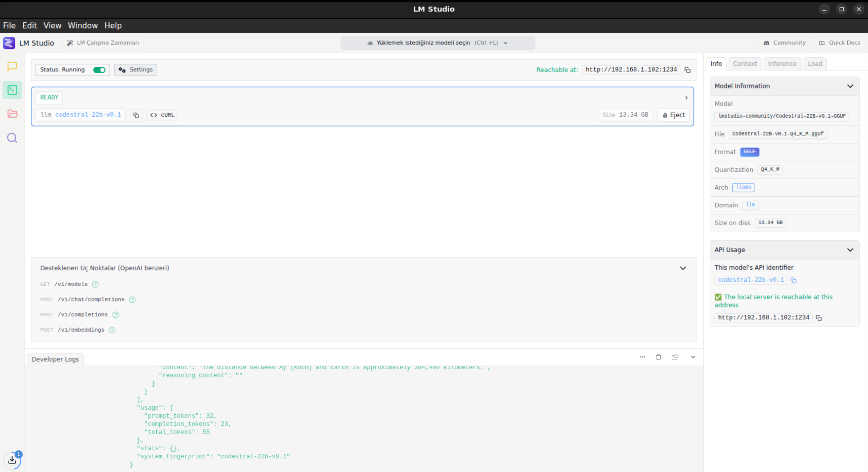Click the cURL button for the model
The width and height of the screenshot is (868, 472).
tap(162, 115)
